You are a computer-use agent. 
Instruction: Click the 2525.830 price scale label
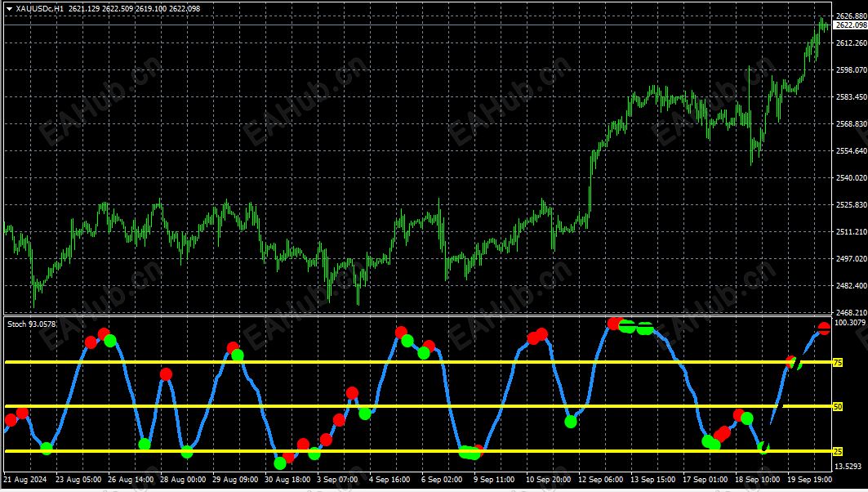(852, 205)
